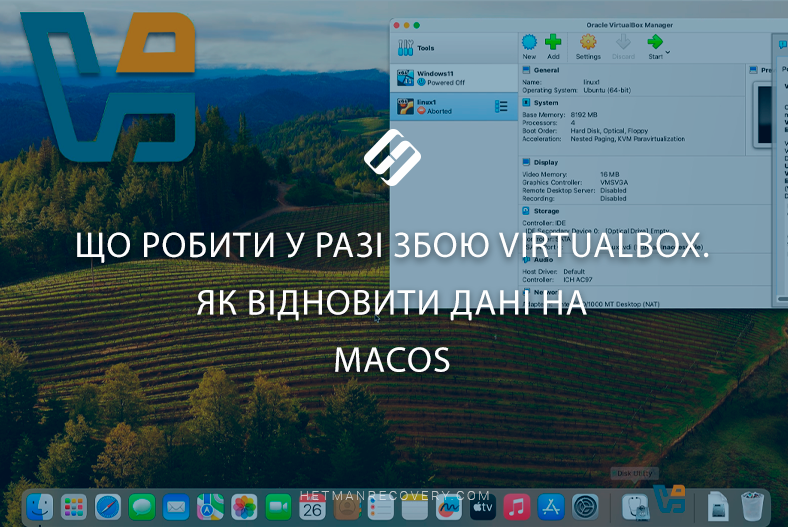Open Music from the dock
The image size is (788, 527).
(x=517, y=506)
